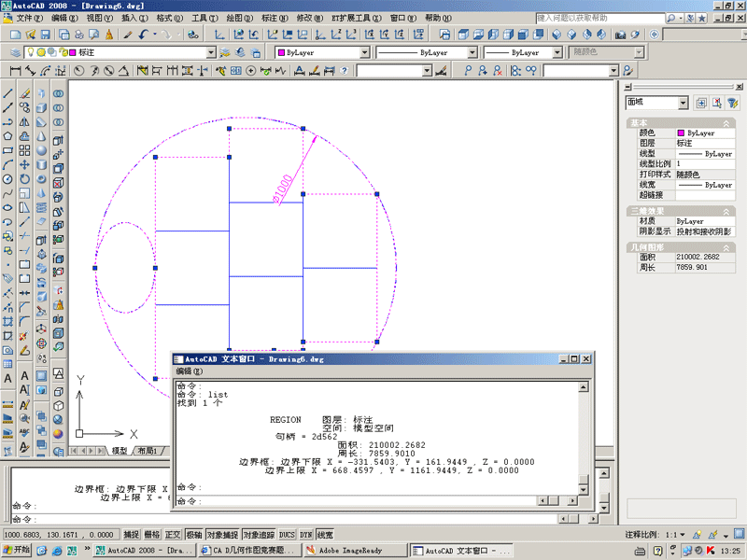Switch to AutoCAD 文本窗口 taskbar button

[x=461, y=551]
